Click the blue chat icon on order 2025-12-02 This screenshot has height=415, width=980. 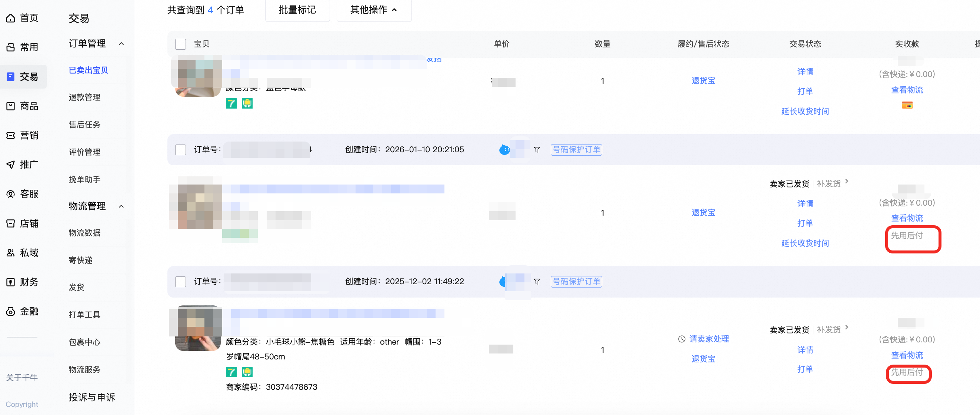503,281
